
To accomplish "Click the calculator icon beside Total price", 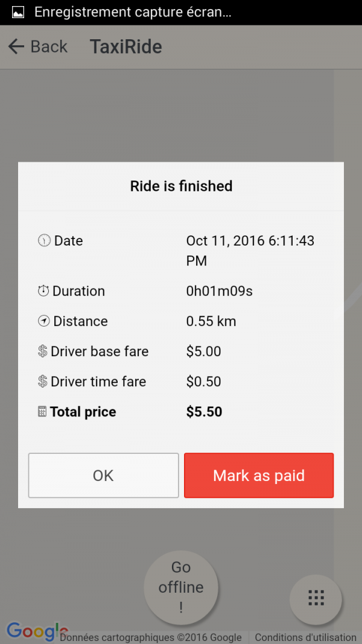I will tap(42, 412).
